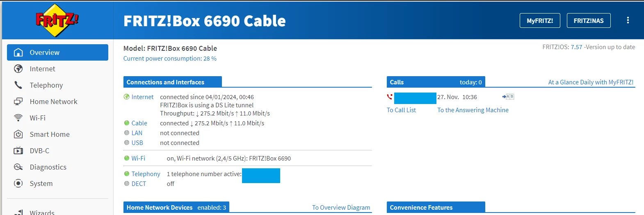Click the Diagnostics chart icon
Viewport: 644px width, 215px height.
(18, 167)
